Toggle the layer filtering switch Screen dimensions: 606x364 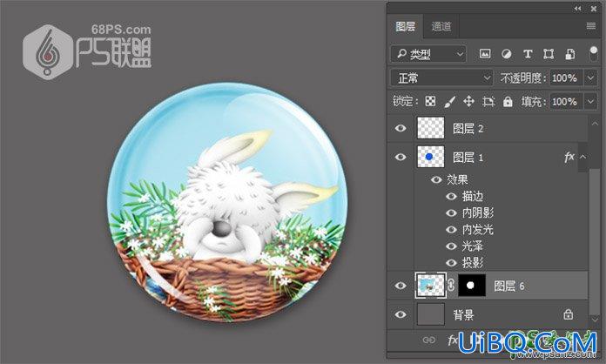tap(593, 54)
